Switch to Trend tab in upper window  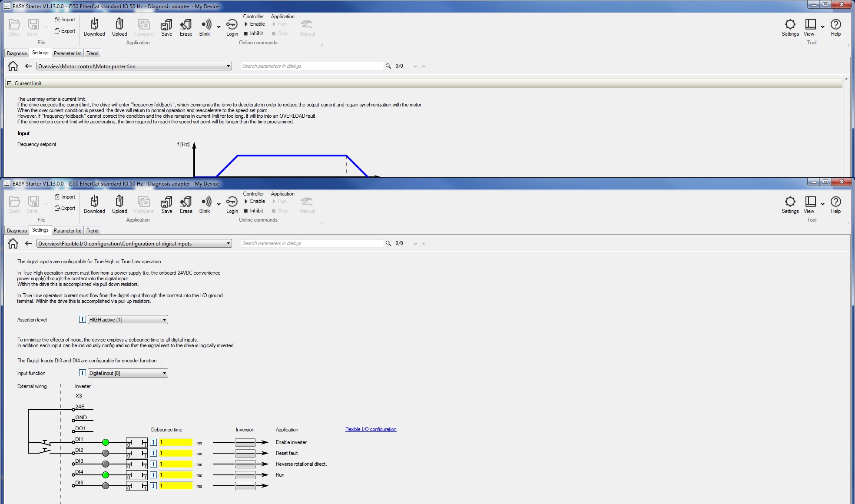tap(93, 53)
